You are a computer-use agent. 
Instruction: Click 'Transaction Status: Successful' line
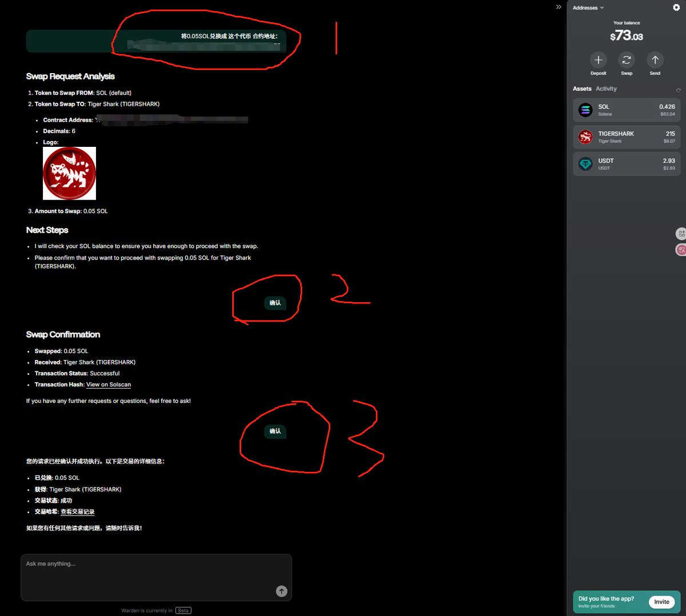[77, 373]
